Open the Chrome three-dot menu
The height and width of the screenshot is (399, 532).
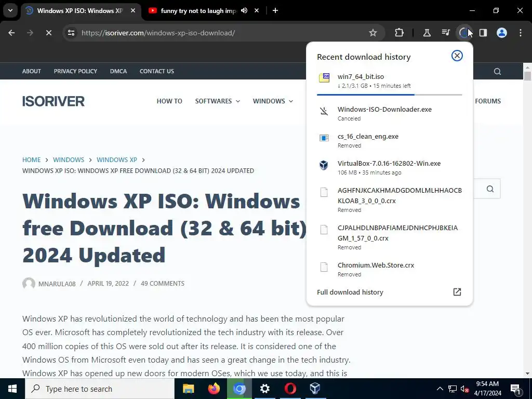(521, 33)
